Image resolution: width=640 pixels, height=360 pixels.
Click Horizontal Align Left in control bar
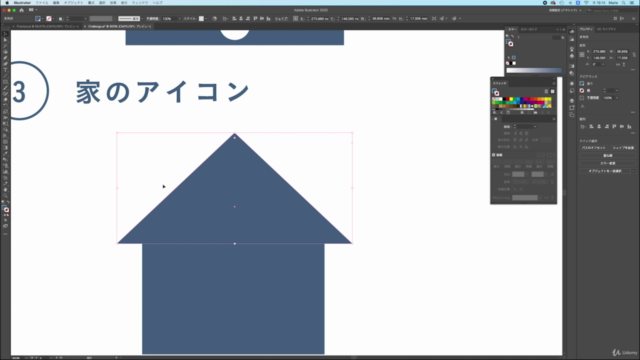pyautogui.click(x=234, y=18)
